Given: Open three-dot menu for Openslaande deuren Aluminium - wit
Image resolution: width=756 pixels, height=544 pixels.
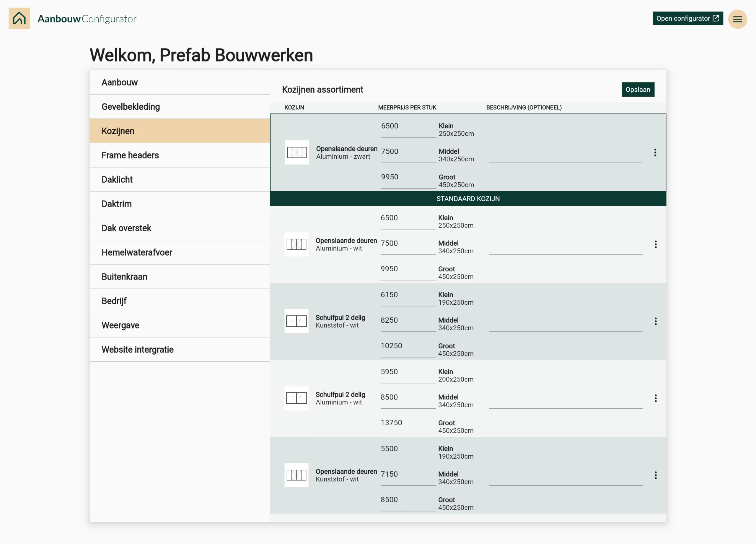Looking at the screenshot, I should tap(655, 244).
